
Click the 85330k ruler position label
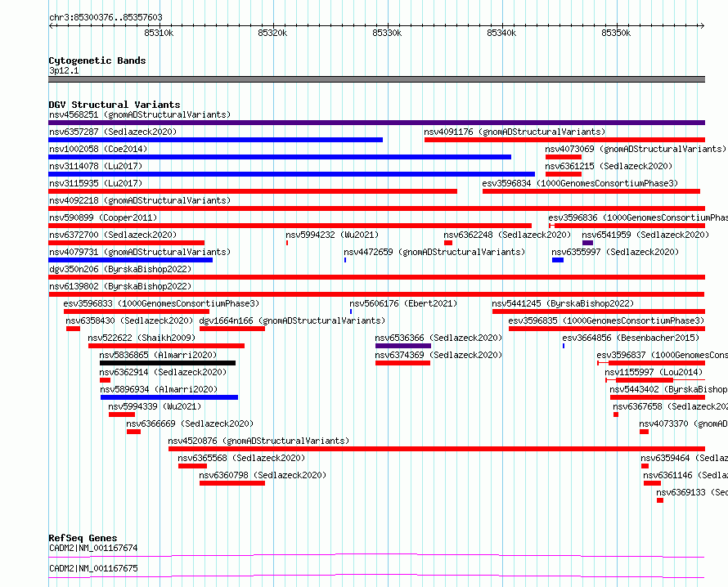pos(387,33)
